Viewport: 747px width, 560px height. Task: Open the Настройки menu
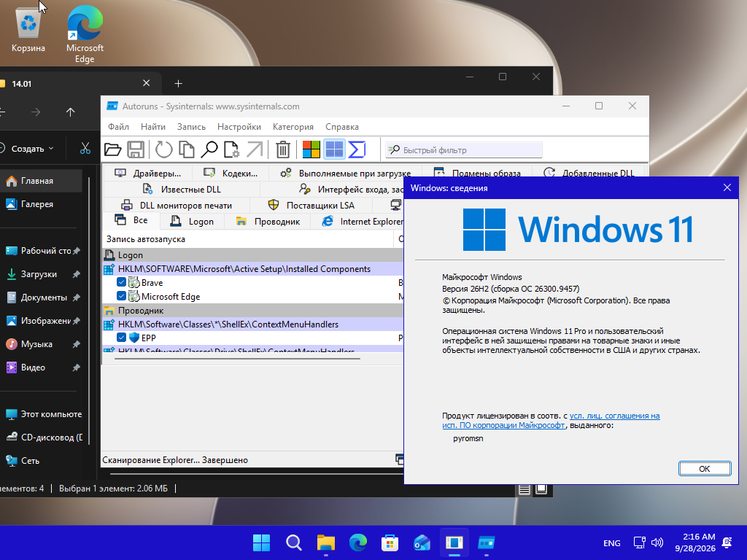(239, 127)
